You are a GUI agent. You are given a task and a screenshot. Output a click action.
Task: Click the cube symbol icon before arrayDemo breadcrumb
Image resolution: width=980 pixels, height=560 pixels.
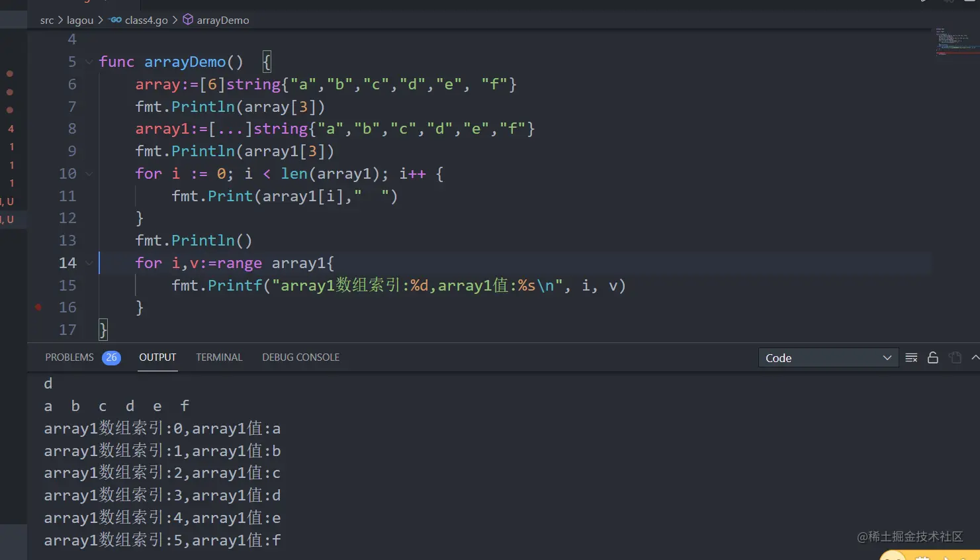tap(188, 20)
